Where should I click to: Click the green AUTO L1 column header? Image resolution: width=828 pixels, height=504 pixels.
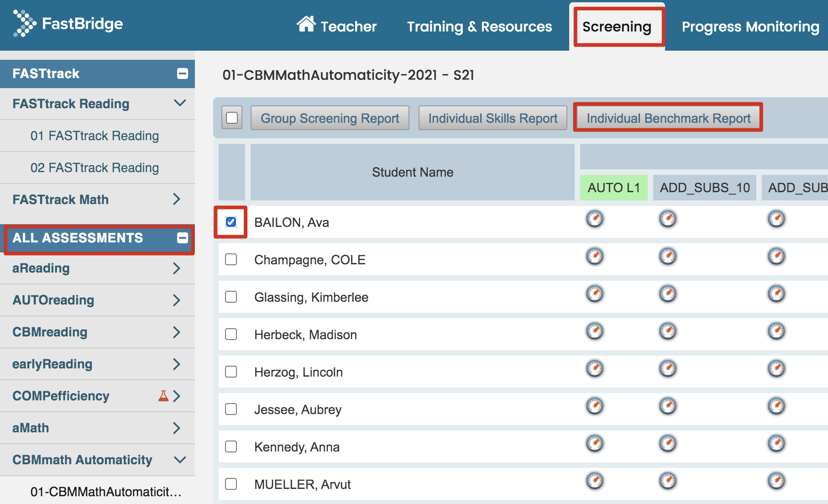click(613, 188)
